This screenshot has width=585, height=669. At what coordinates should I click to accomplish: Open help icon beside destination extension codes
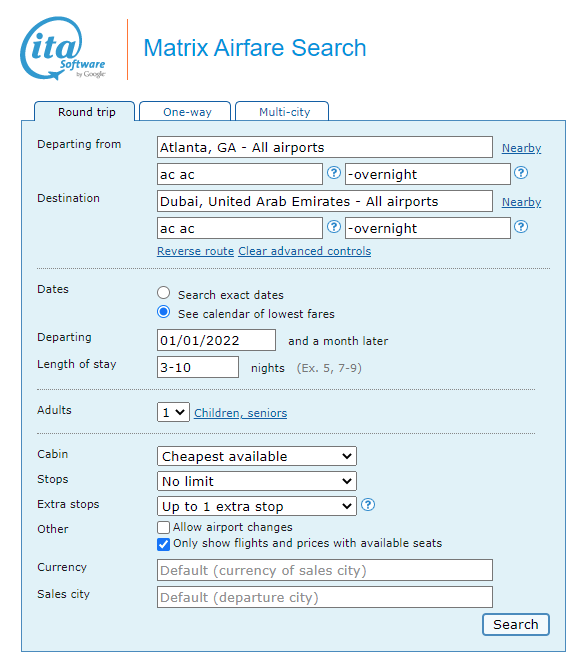521,227
